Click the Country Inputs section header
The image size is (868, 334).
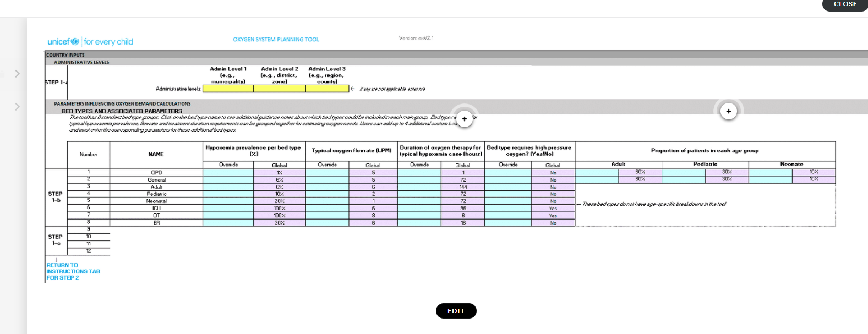point(65,55)
